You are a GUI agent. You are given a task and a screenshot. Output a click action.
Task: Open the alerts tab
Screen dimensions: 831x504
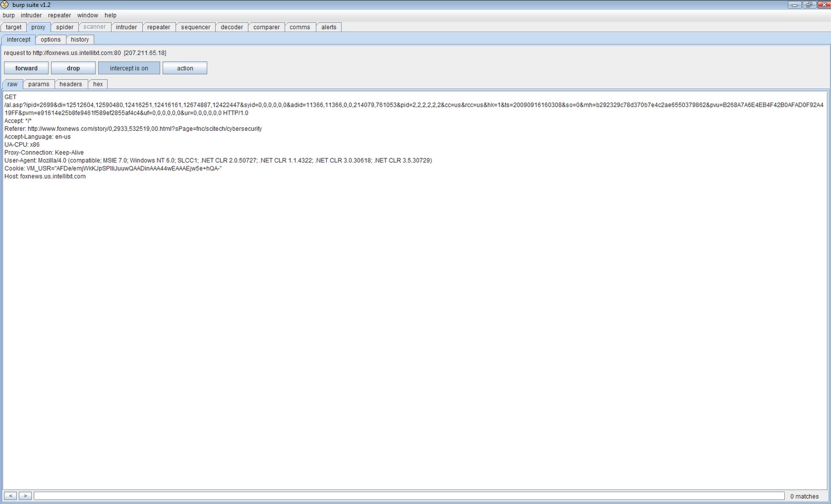point(329,27)
